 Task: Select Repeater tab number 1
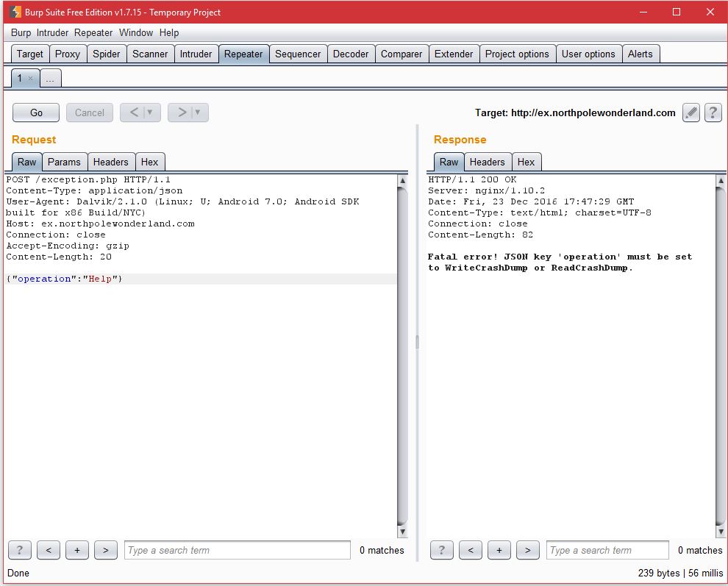click(x=20, y=78)
